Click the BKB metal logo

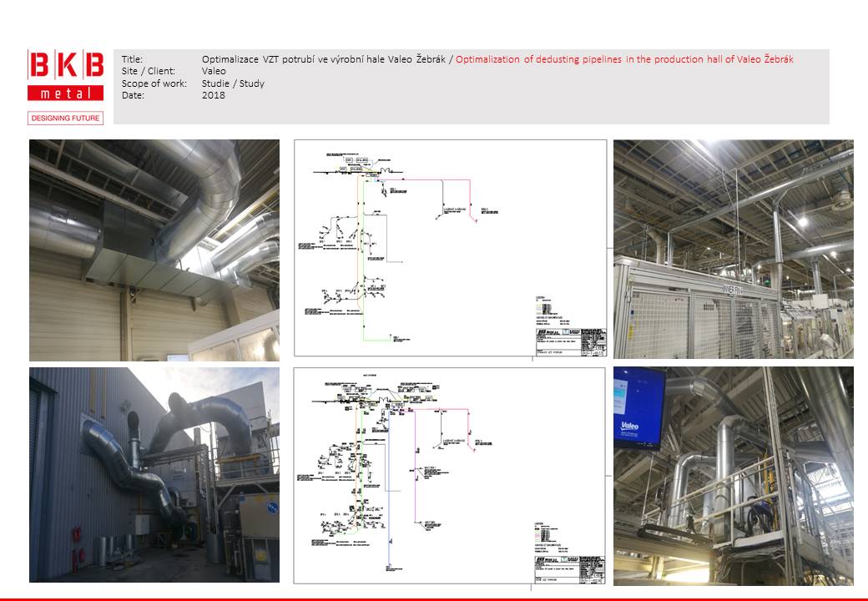pos(66,76)
